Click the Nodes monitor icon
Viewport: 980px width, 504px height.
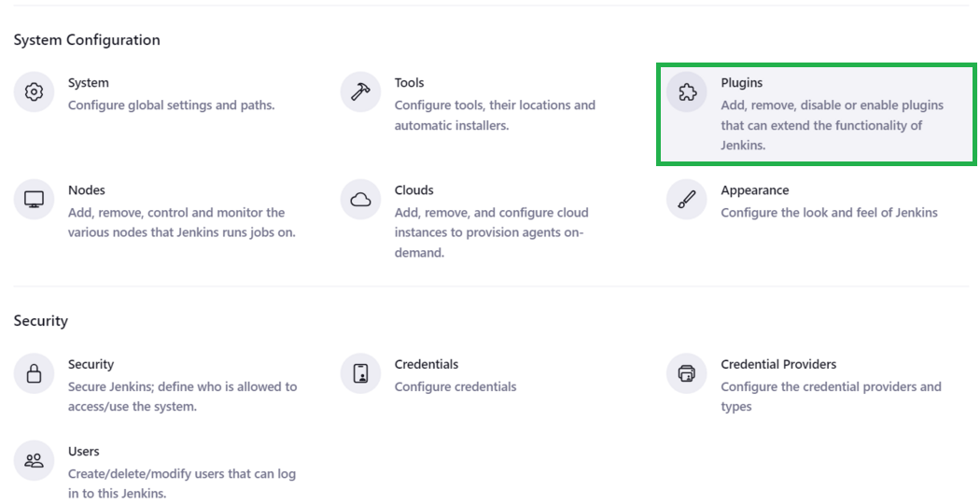pyautogui.click(x=34, y=200)
